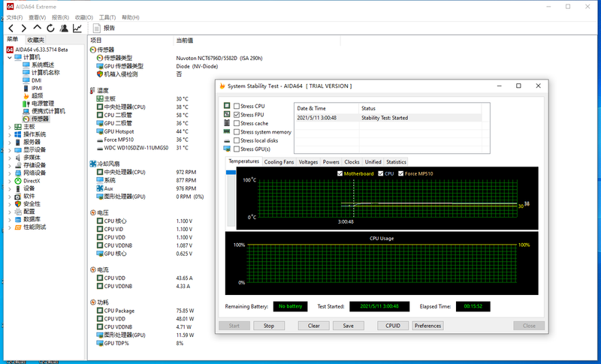
Task: Open the 查看(V) menu
Action: (37, 17)
